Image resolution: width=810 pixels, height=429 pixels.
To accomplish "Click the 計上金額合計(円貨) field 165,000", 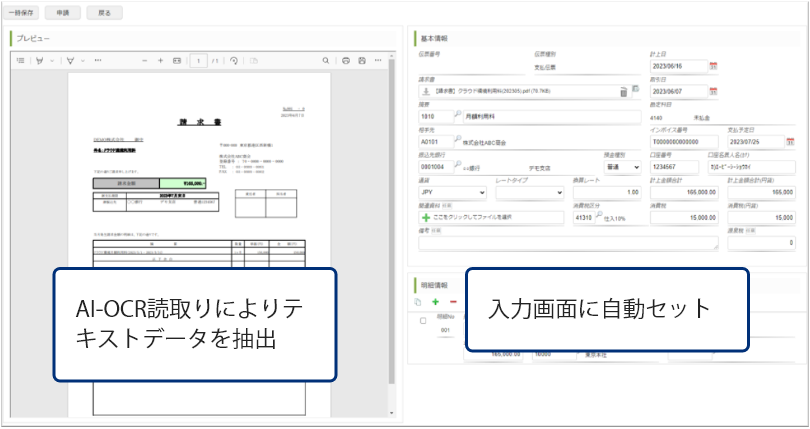I will (x=761, y=192).
